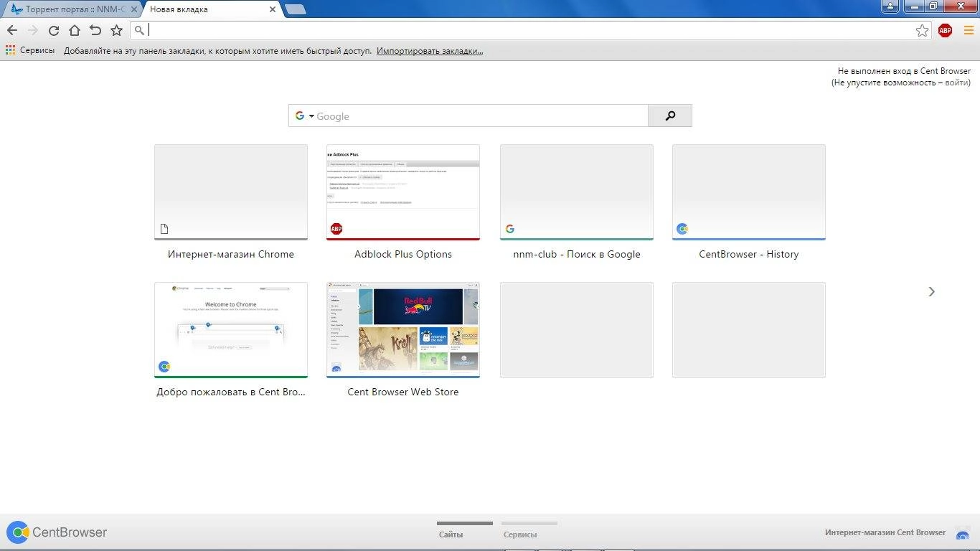Screen dimensions: 980x551
Task: Open the new tab button
Action: (295, 9)
